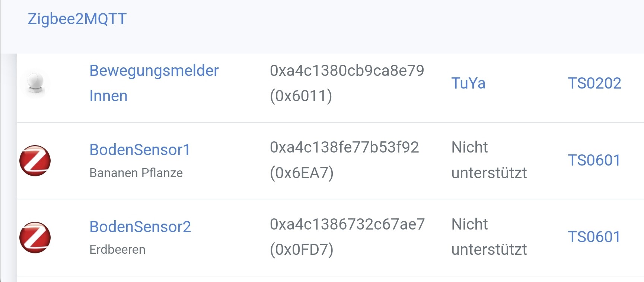This screenshot has height=282, width=644.
Task: Select the IEEE address 0xa4c1386732c67ae7
Action: tap(347, 224)
